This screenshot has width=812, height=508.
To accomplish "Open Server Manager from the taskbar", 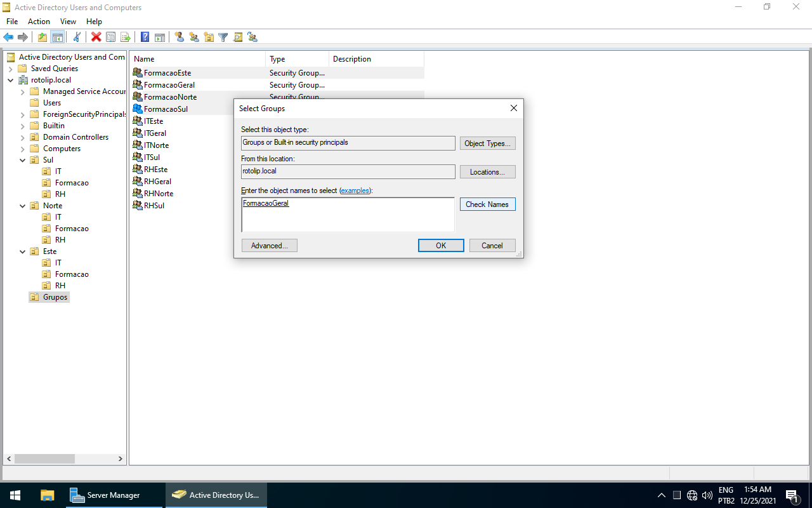I will click(105, 495).
